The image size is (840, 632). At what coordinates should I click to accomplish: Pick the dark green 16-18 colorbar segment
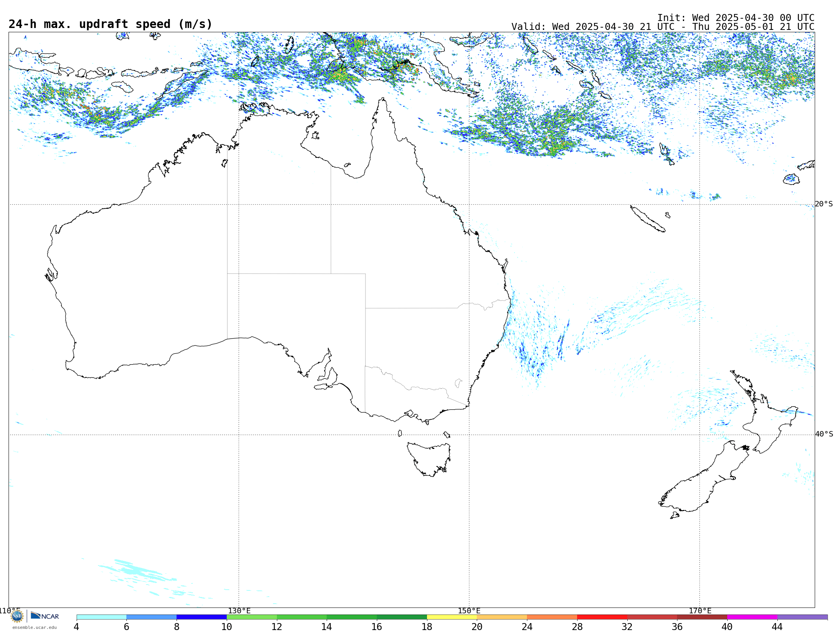402,617
